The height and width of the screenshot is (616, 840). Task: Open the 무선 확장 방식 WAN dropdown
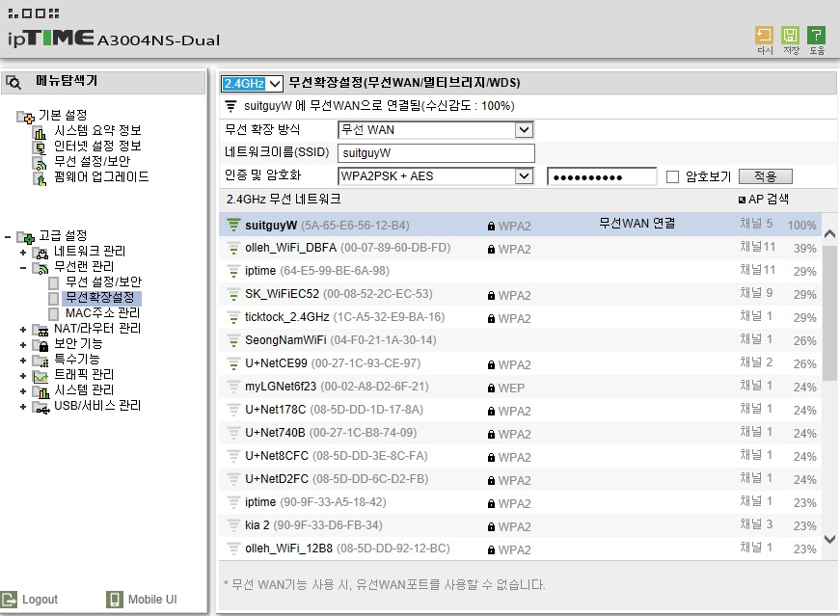436,129
